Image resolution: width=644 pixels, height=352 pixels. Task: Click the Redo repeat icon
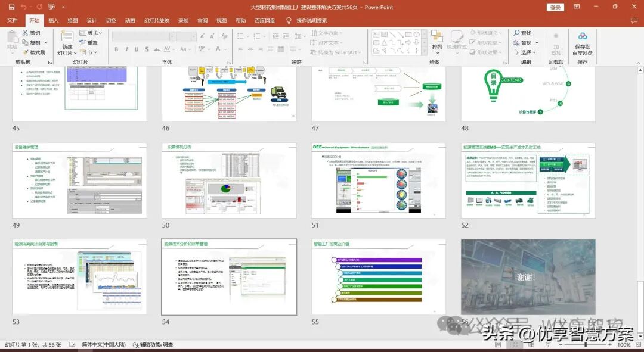[x=39, y=7]
